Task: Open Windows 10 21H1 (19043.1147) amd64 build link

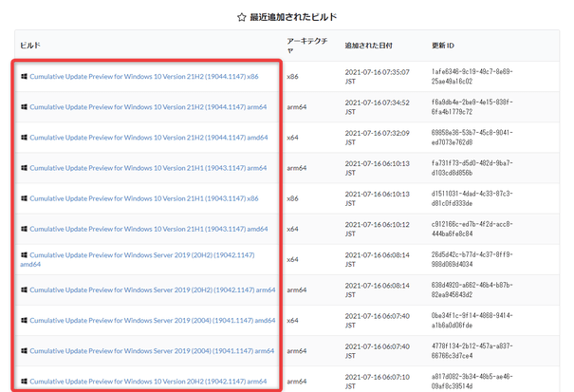Action: (x=149, y=229)
